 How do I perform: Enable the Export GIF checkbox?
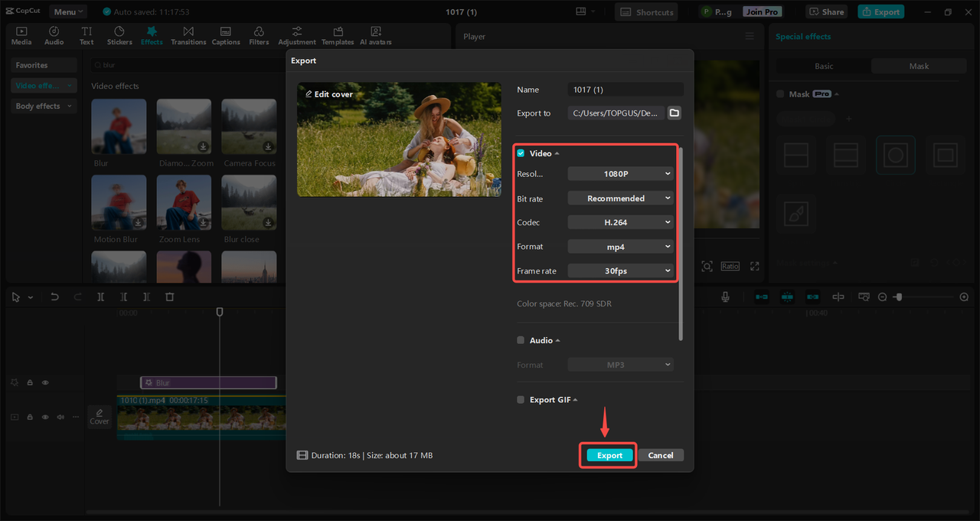[x=521, y=400]
